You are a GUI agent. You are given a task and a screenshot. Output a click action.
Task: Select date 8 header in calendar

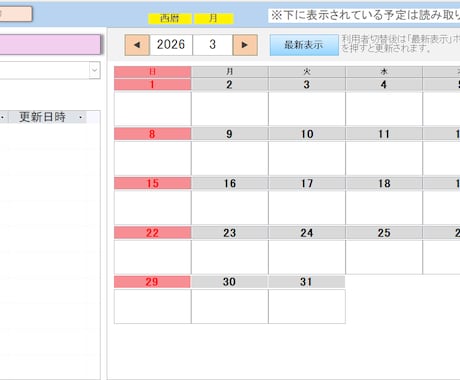point(152,134)
